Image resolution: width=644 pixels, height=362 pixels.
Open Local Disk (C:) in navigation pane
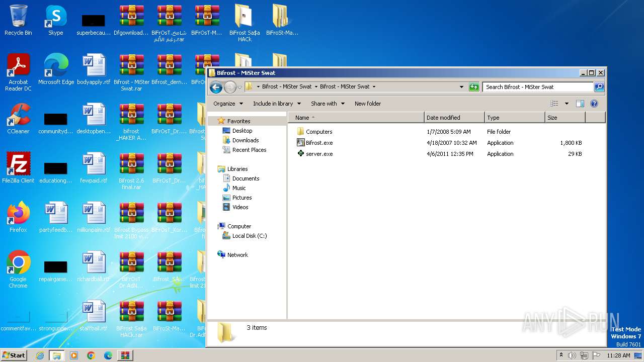click(x=249, y=236)
